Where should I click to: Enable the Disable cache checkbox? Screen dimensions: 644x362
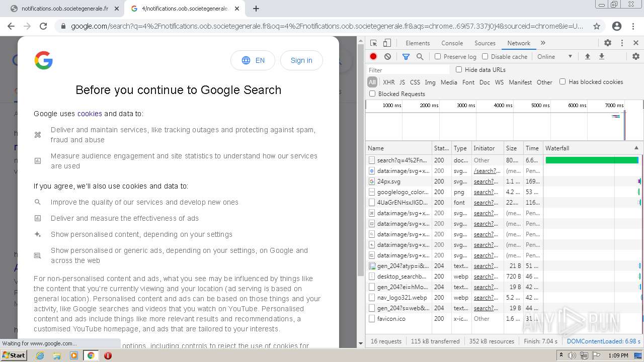[485, 57]
